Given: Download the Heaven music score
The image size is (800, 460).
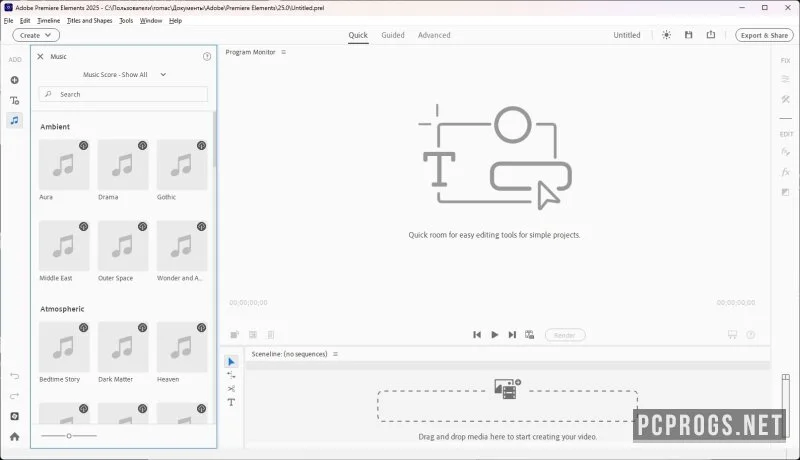Looking at the screenshot, I should pos(202,327).
